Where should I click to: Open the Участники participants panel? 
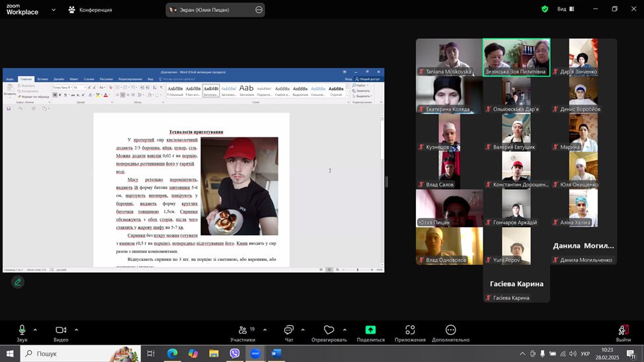point(243,330)
